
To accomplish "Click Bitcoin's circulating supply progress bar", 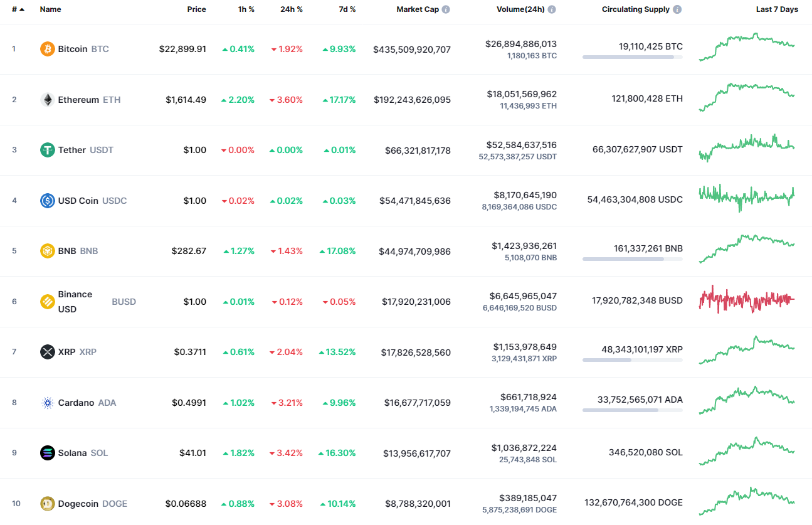I will [x=632, y=57].
